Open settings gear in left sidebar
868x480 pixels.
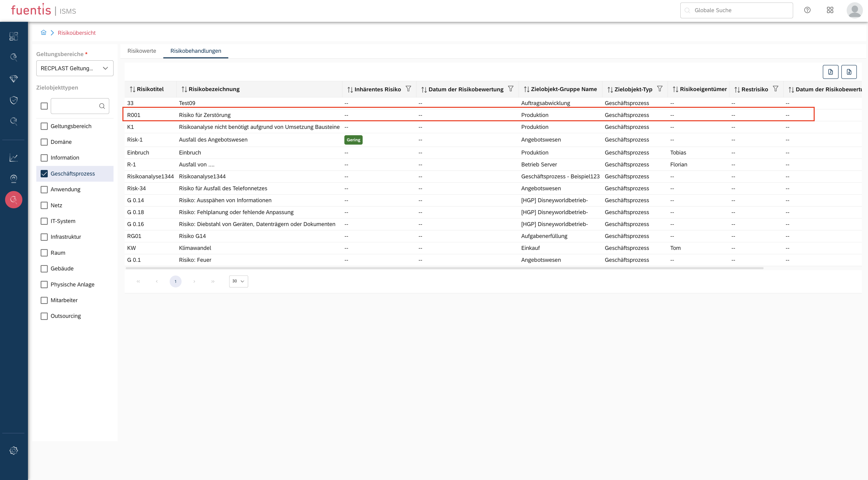(13, 450)
